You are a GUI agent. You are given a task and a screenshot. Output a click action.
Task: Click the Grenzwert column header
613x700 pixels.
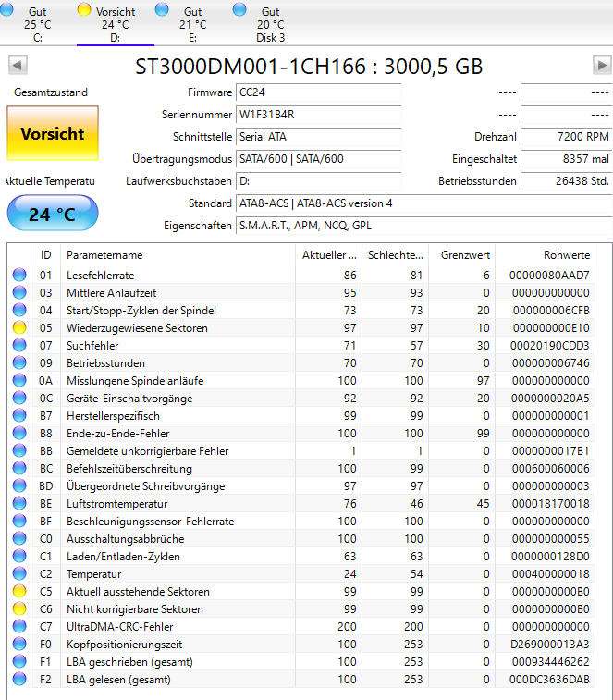(x=461, y=255)
